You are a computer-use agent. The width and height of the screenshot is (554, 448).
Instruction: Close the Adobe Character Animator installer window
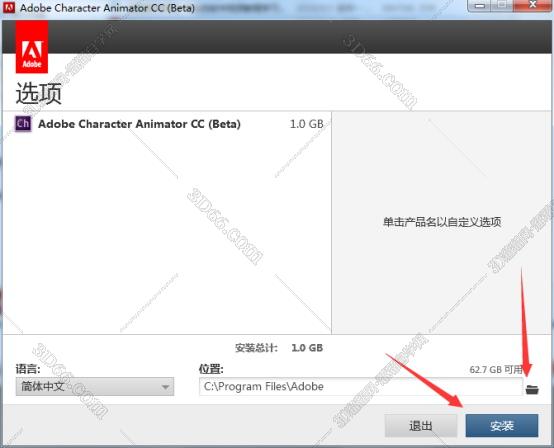click(x=532, y=5)
